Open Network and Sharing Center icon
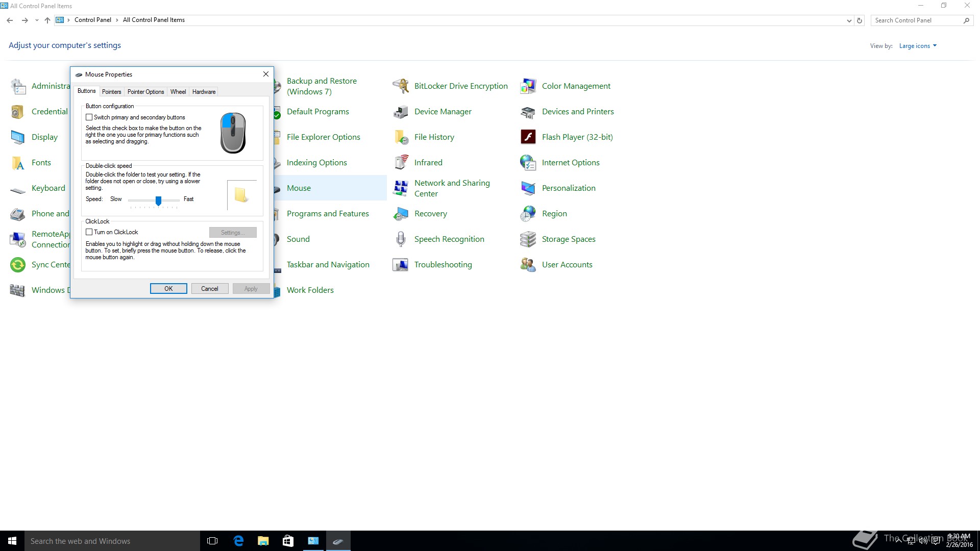 pos(401,188)
